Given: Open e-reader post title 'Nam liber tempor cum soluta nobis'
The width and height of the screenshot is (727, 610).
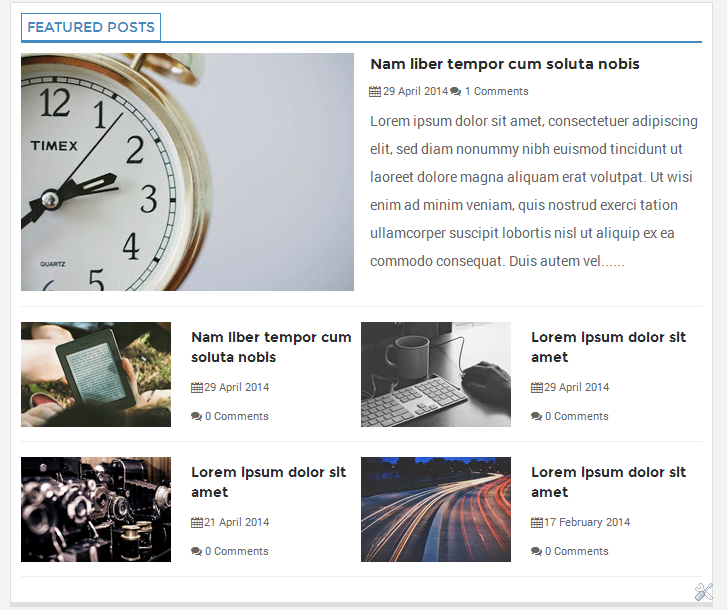Looking at the screenshot, I should pos(271,347).
